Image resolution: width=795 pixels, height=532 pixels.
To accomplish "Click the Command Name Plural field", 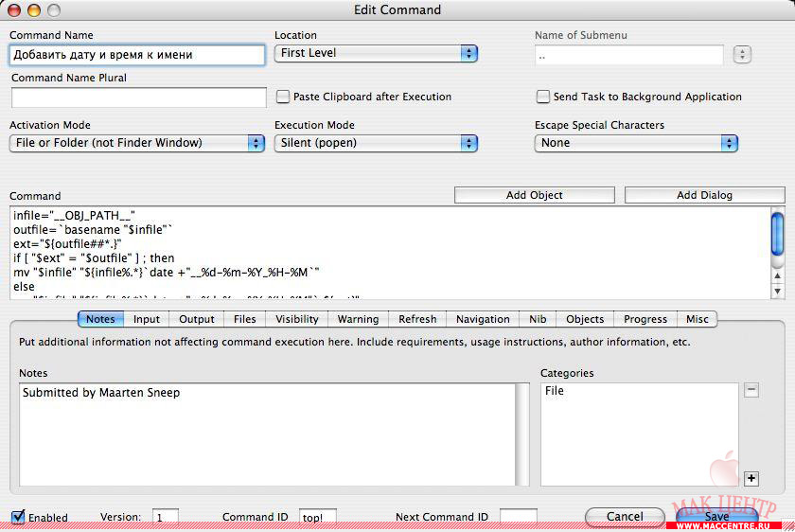I will point(139,98).
